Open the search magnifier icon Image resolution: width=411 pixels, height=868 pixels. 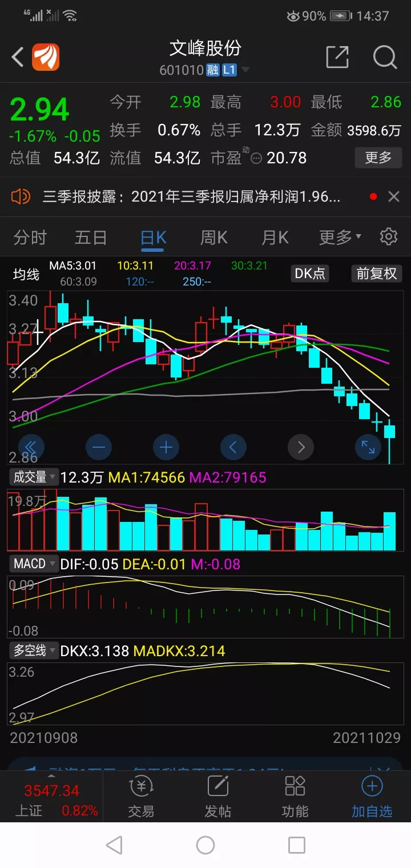385,57
